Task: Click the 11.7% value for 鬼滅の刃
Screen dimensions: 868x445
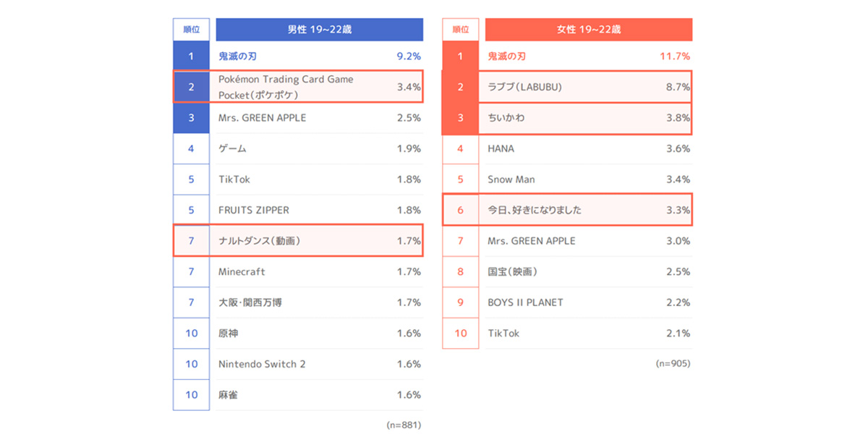Action: [x=674, y=56]
